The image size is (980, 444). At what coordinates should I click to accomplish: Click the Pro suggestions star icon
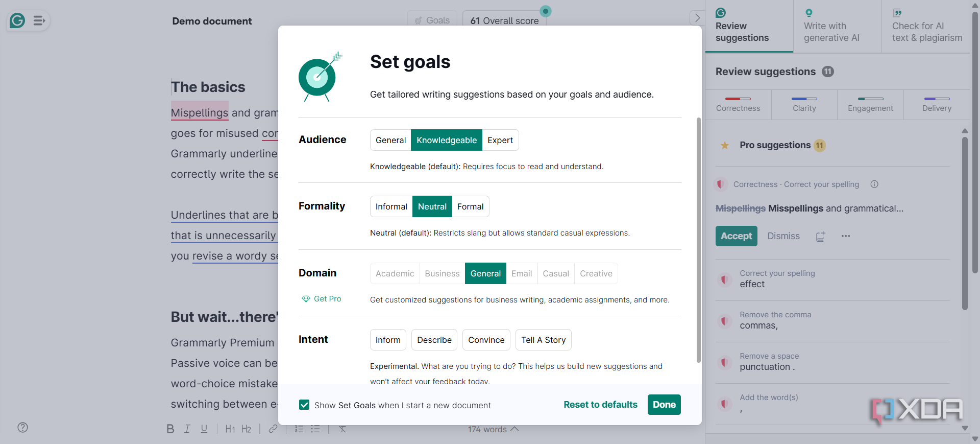725,145
